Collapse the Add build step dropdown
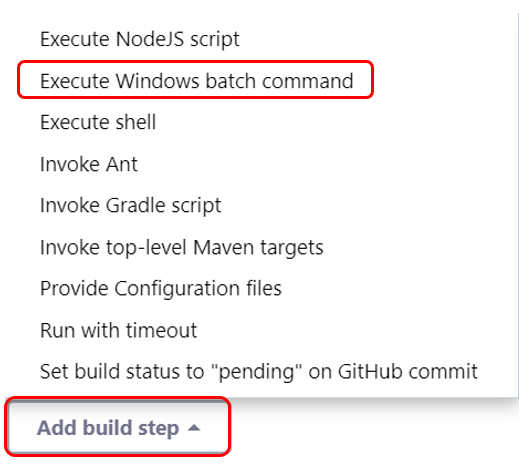This screenshot has height=468, width=519. [118, 428]
